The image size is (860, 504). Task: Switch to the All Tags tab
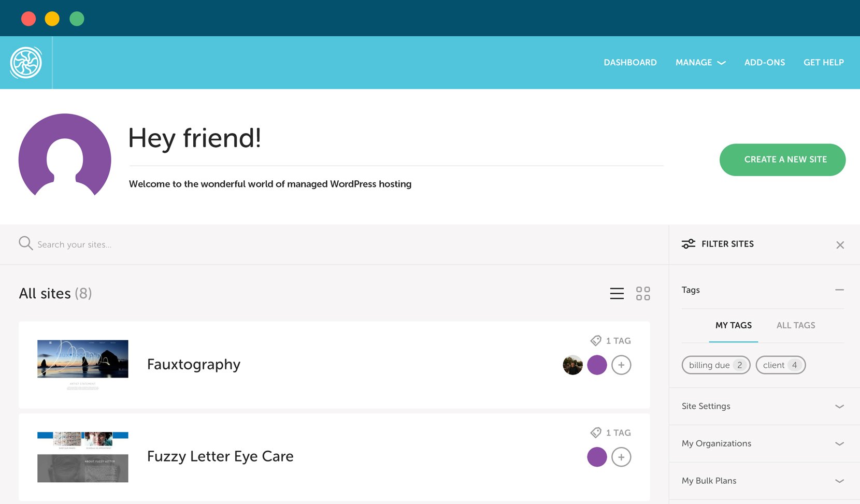[795, 325]
